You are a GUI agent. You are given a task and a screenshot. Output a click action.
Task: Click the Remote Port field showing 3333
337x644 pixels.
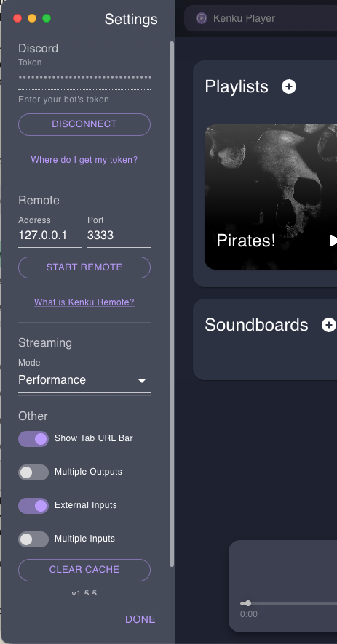tap(119, 236)
